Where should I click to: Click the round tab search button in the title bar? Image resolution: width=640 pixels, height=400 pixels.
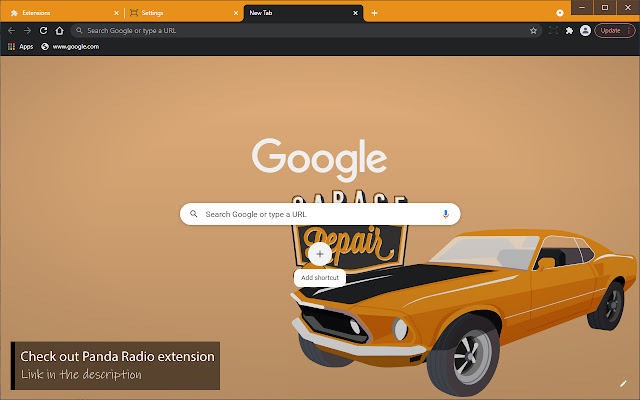coord(560,13)
